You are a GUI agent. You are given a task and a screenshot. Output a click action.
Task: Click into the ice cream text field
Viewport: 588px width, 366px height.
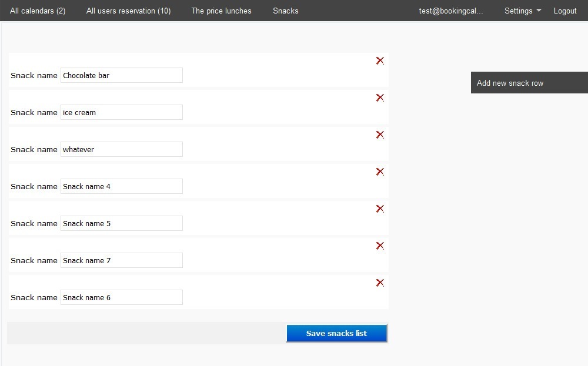coord(121,112)
